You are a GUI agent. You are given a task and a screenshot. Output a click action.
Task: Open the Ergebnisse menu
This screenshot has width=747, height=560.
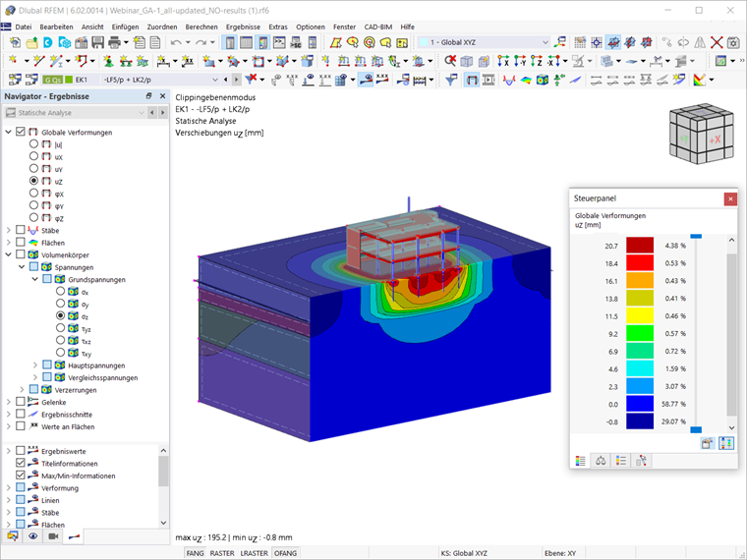coord(243,27)
